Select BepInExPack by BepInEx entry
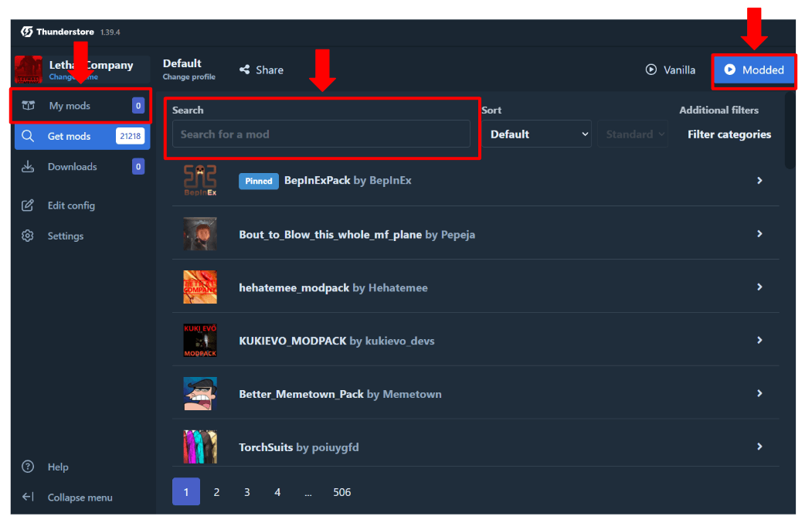 tap(348, 181)
